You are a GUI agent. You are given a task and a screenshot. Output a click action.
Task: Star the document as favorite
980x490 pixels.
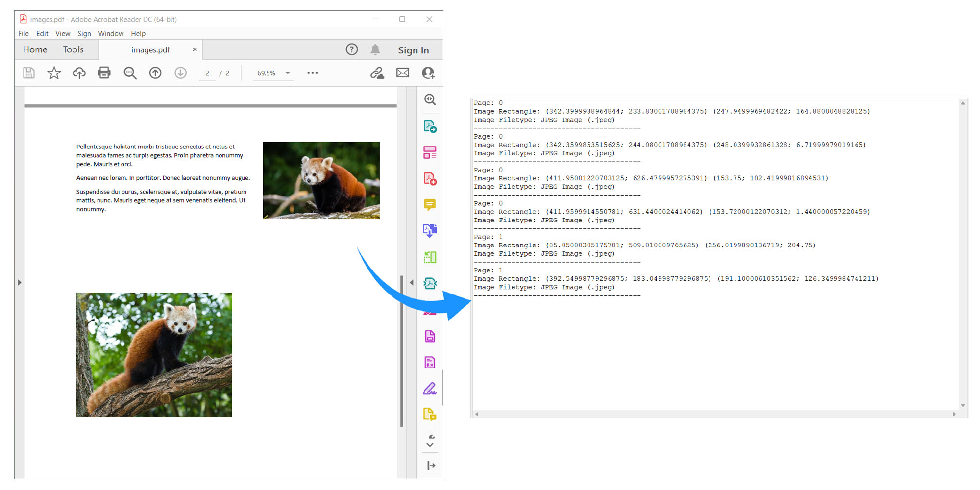(x=54, y=73)
